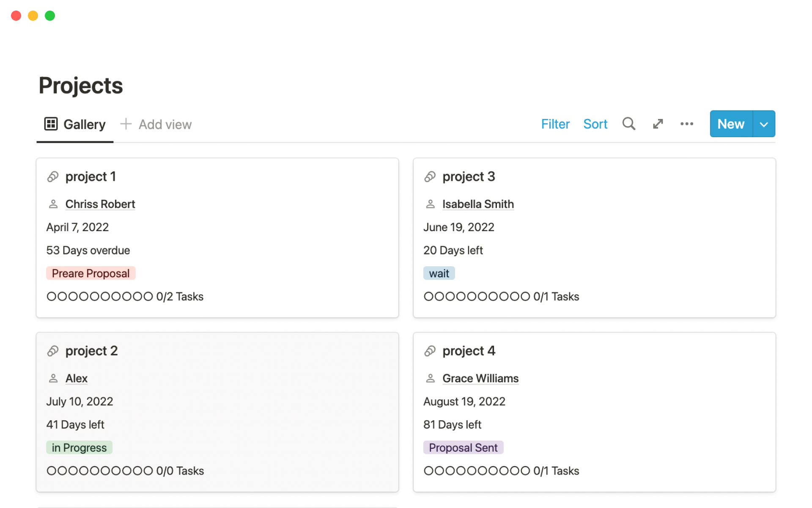Open the full page expand arrows icon
812x508 pixels.
coord(658,124)
